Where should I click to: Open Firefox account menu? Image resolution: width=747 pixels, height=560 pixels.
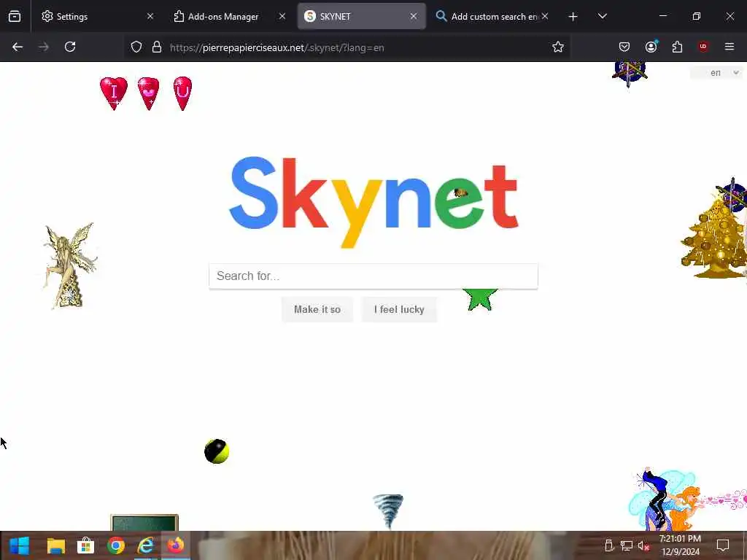pos(651,46)
